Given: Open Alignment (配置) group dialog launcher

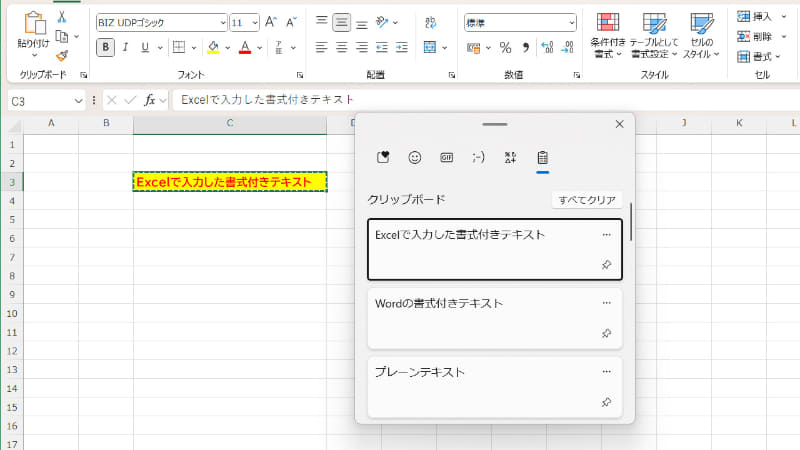Looking at the screenshot, I should pyautogui.click(x=452, y=75).
